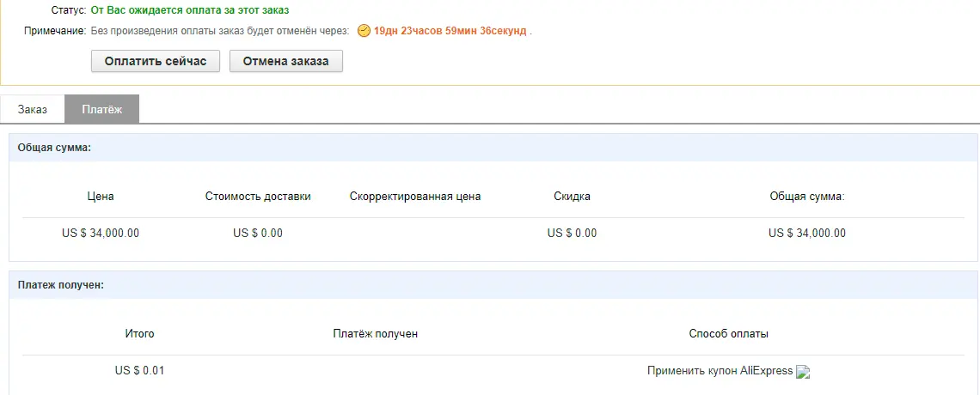The width and height of the screenshot is (980, 395).
Task: Click the green awaiting-payment status text
Action: (x=190, y=10)
